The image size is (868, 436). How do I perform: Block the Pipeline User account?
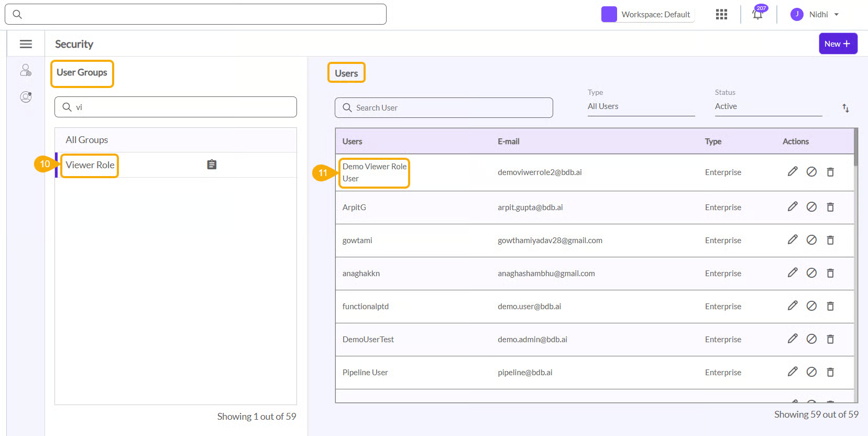[811, 372]
